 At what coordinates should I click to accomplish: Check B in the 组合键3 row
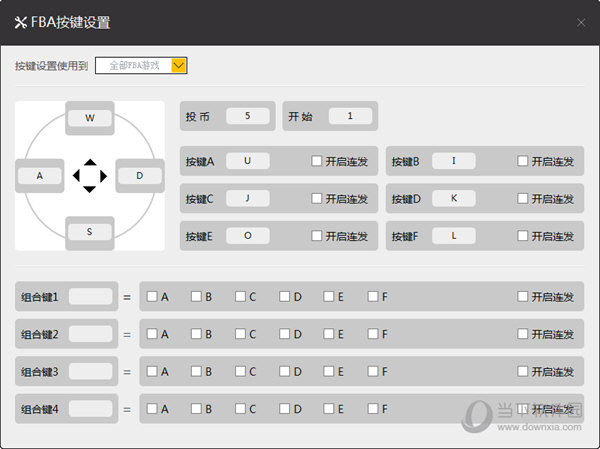(x=196, y=371)
